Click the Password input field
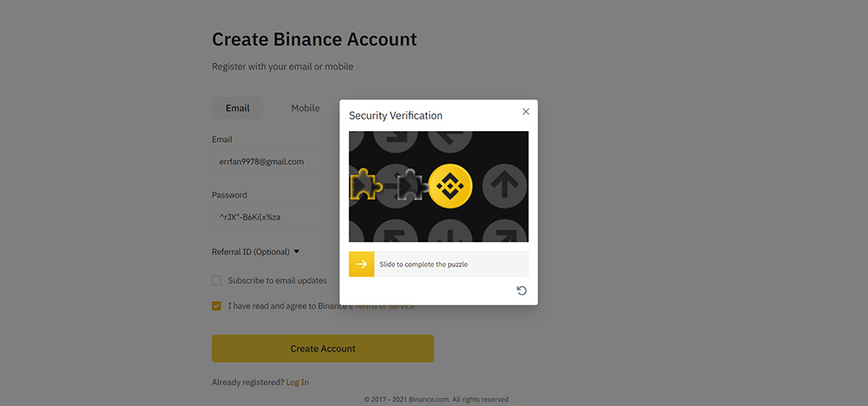 coord(276,217)
